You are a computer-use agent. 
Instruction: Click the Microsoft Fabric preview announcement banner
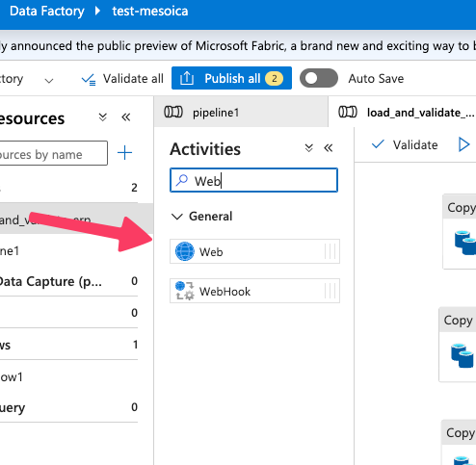tap(238, 45)
